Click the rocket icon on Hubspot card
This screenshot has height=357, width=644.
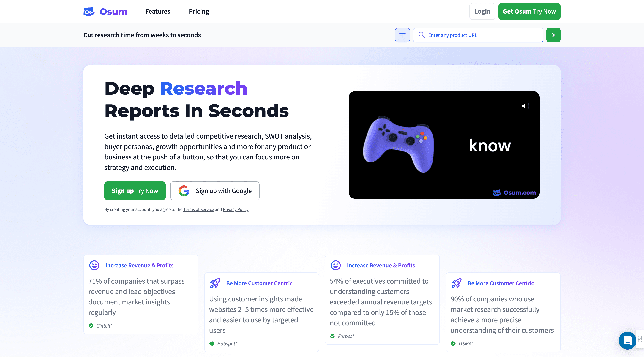click(x=215, y=283)
